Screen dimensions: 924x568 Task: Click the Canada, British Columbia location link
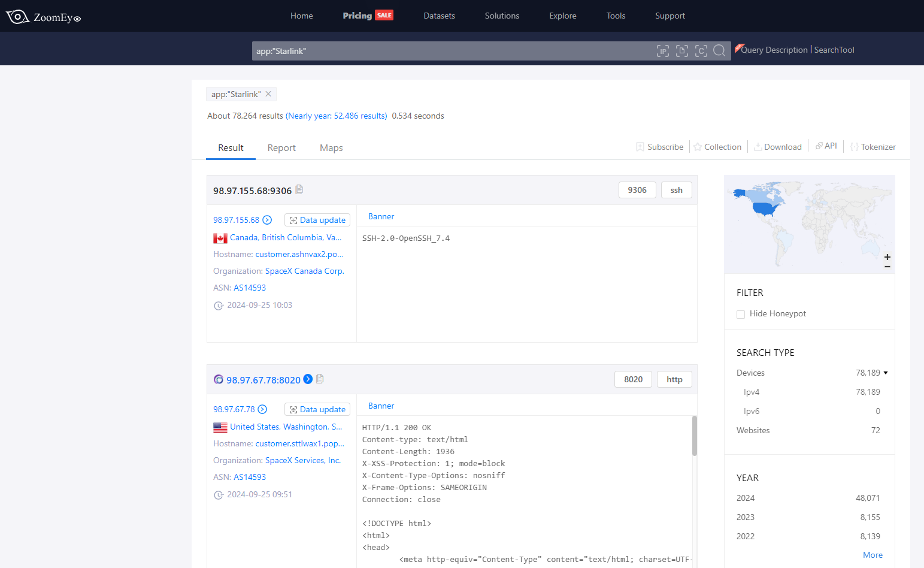(286, 237)
